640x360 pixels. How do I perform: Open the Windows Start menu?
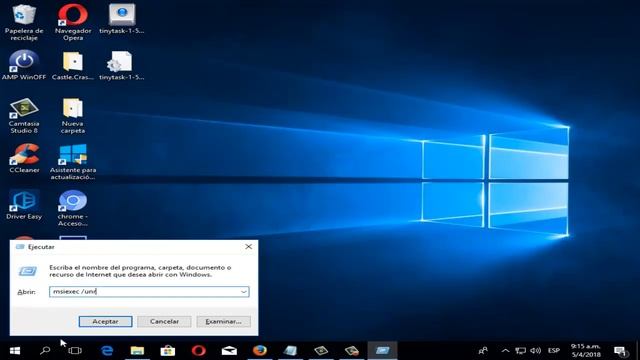click(x=15, y=351)
